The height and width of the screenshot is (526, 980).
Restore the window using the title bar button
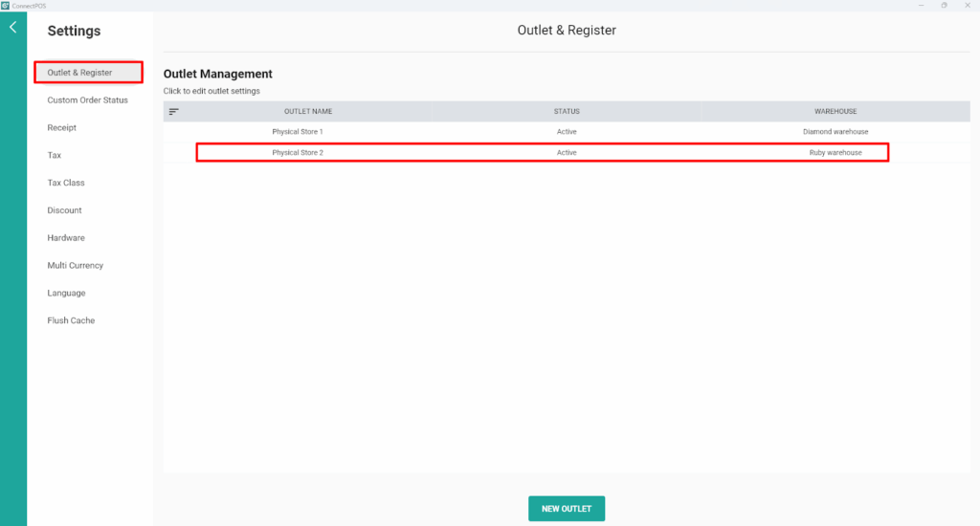944,6
